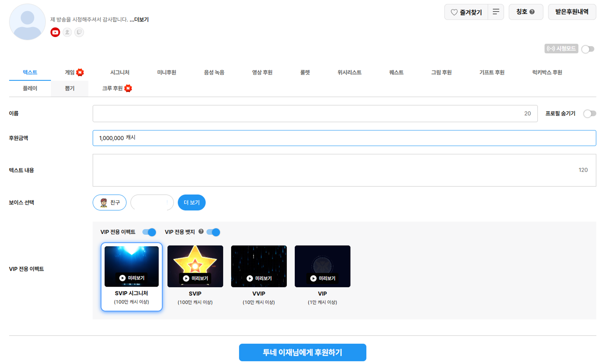Viewport: 611px width, 364px height.
Task: Open the 음성 녹음 tab
Action: pyautogui.click(x=214, y=72)
